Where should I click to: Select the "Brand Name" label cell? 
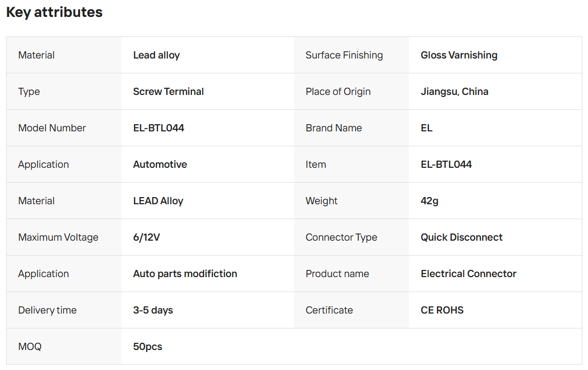[334, 128]
